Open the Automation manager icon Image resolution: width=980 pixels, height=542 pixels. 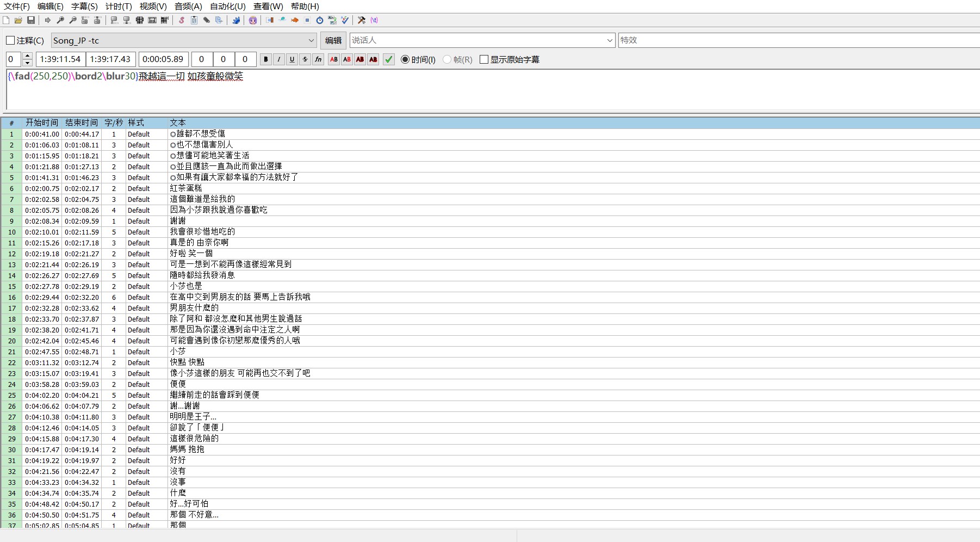click(236, 20)
